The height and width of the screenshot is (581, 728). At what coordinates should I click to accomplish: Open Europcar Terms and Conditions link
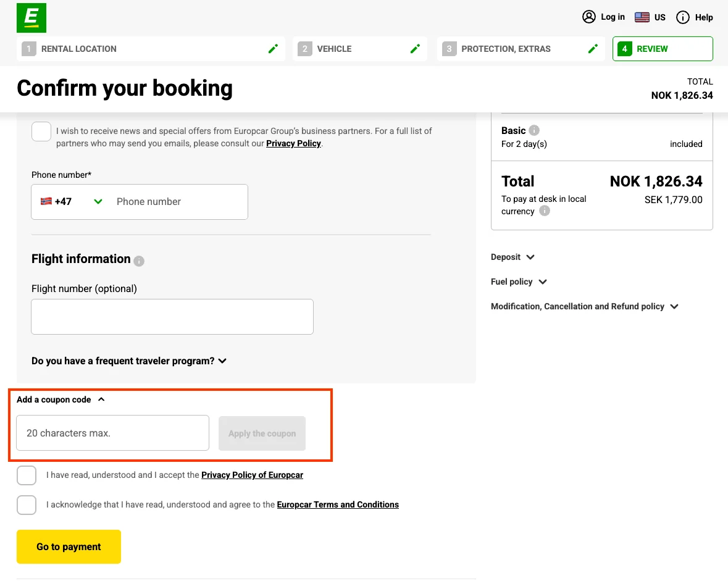pyautogui.click(x=338, y=505)
